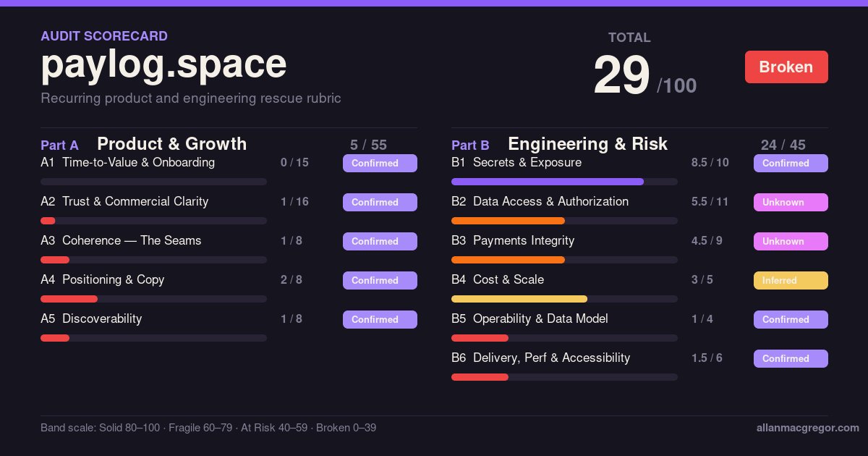Viewport: 868px width, 456px height.
Task: Click the 0 / 15 score
Action: (294, 163)
